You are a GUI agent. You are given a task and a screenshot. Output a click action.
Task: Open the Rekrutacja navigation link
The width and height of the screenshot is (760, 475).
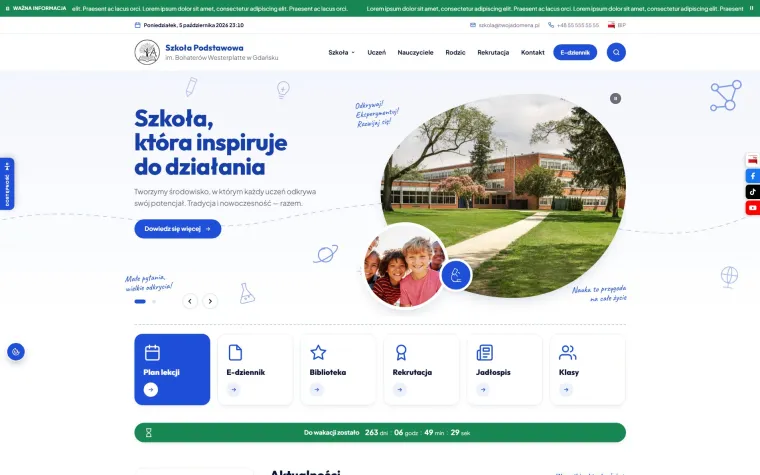[x=493, y=52]
